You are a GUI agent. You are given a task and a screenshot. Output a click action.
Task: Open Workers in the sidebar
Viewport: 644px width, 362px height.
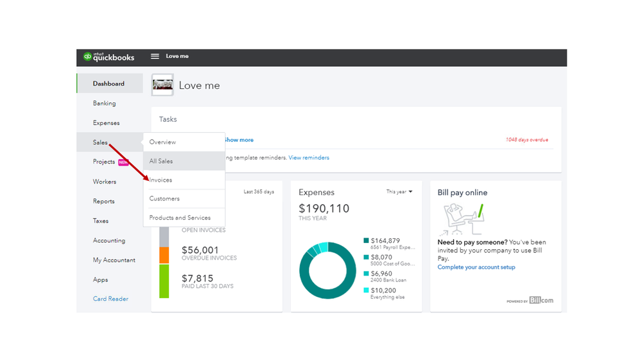(x=104, y=182)
